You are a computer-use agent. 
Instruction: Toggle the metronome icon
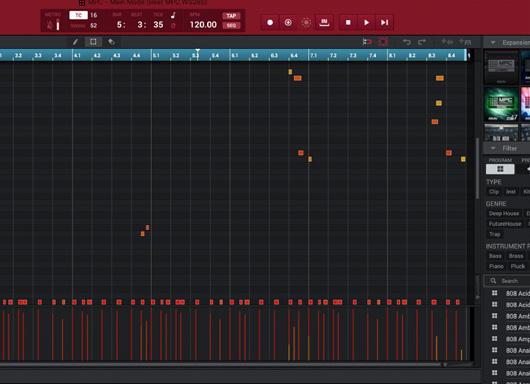(x=50, y=25)
